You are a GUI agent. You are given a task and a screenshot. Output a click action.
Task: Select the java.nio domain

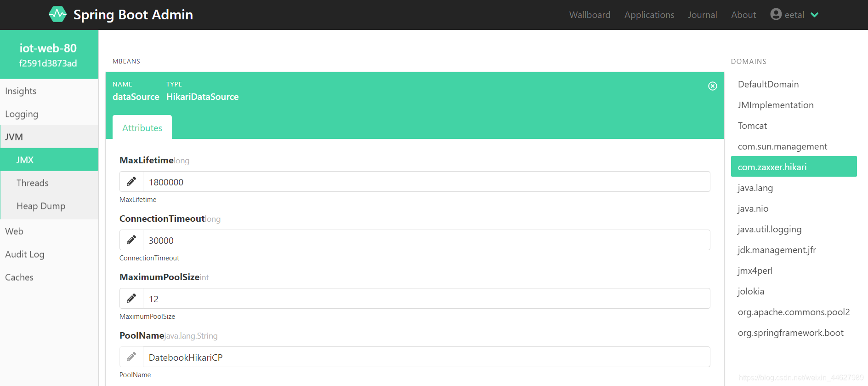[794, 208]
